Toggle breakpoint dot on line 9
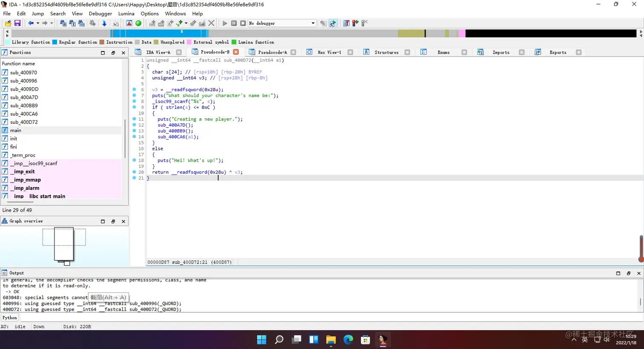644x349 pixels. (x=134, y=107)
